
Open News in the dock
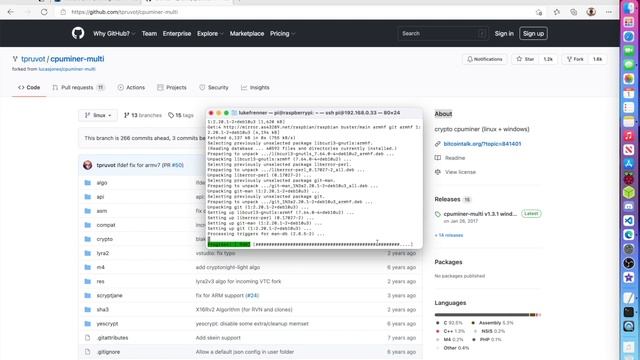629,150
